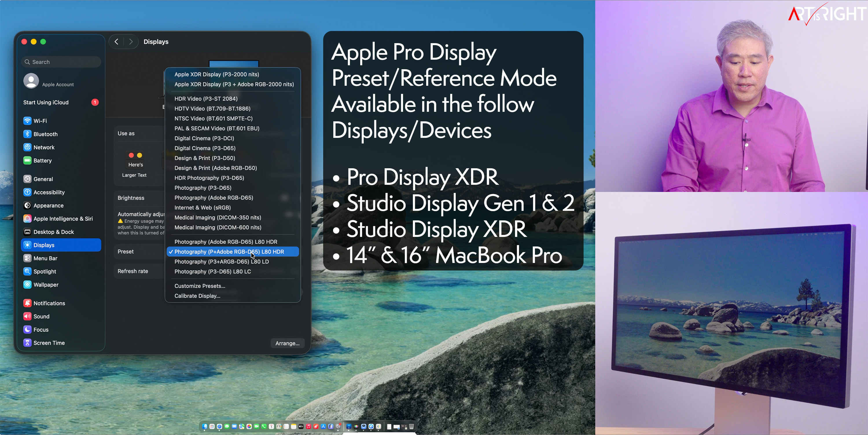Select plain Photography (Adobe RGB-D65) preset
This screenshot has width=868, height=435.
tap(233, 198)
